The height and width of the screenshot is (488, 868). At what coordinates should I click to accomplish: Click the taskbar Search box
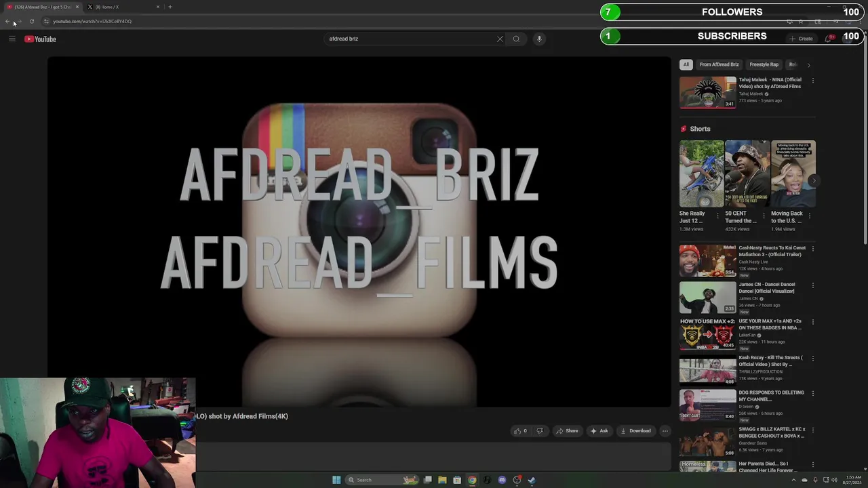pos(382,480)
